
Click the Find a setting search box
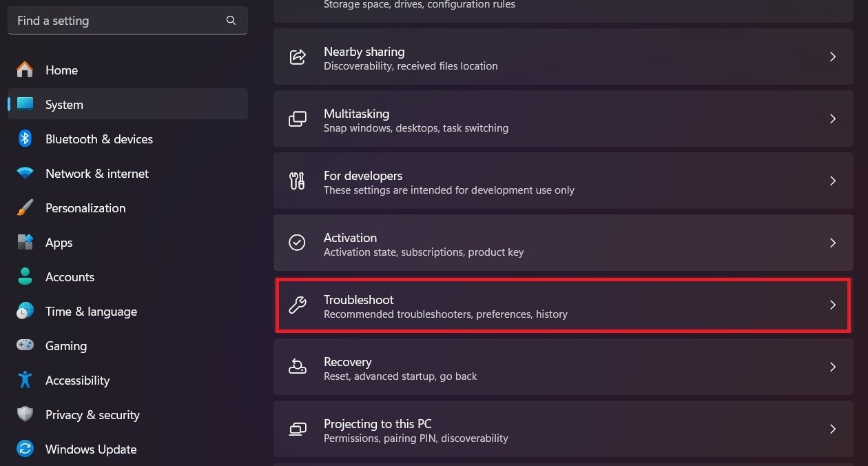(127, 21)
